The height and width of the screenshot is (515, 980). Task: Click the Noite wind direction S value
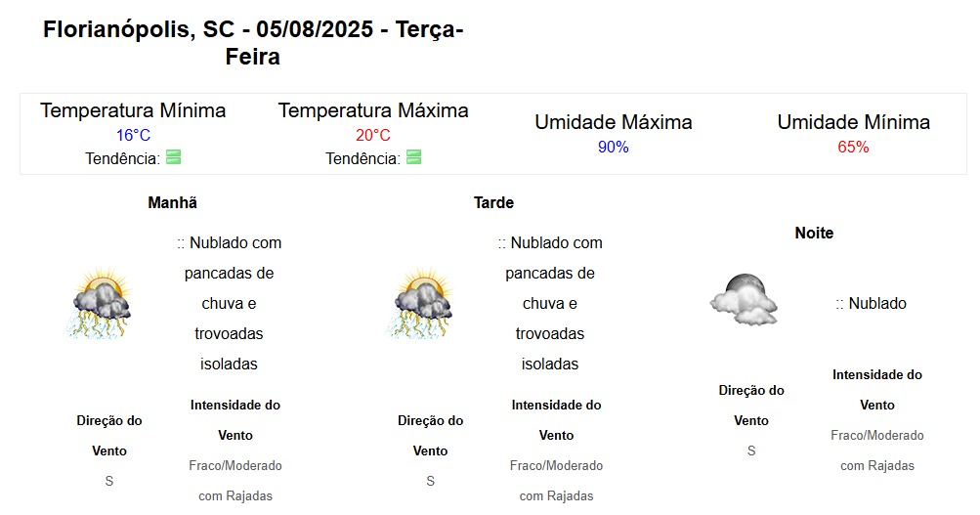click(x=751, y=451)
